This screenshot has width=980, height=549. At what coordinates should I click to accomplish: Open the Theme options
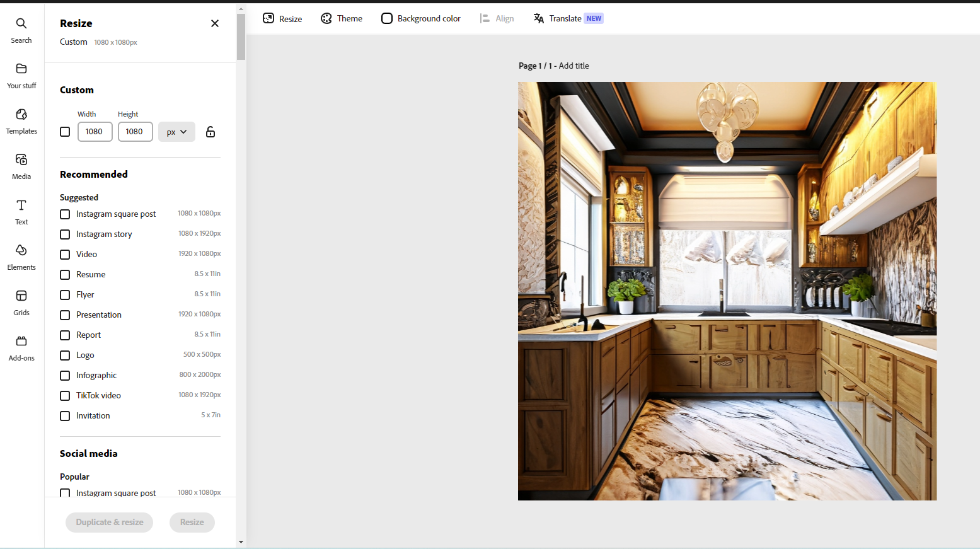pos(342,18)
